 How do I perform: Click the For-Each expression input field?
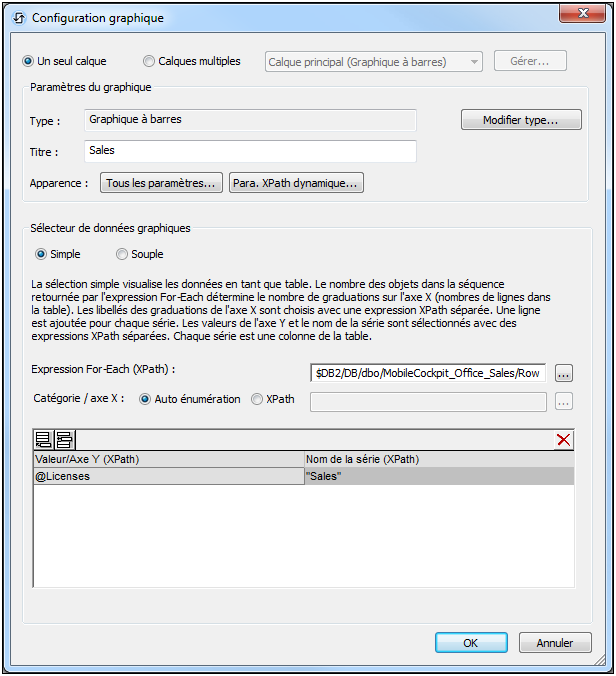click(428, 373)
